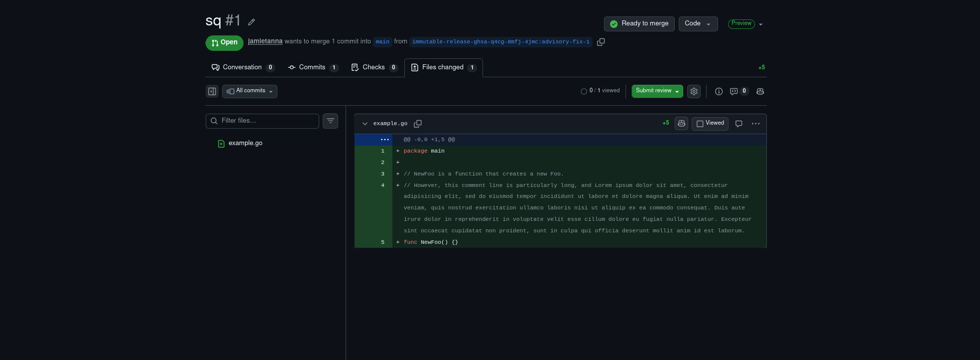Open the advisory-fix-1 head branch link

tap(500, 42)
